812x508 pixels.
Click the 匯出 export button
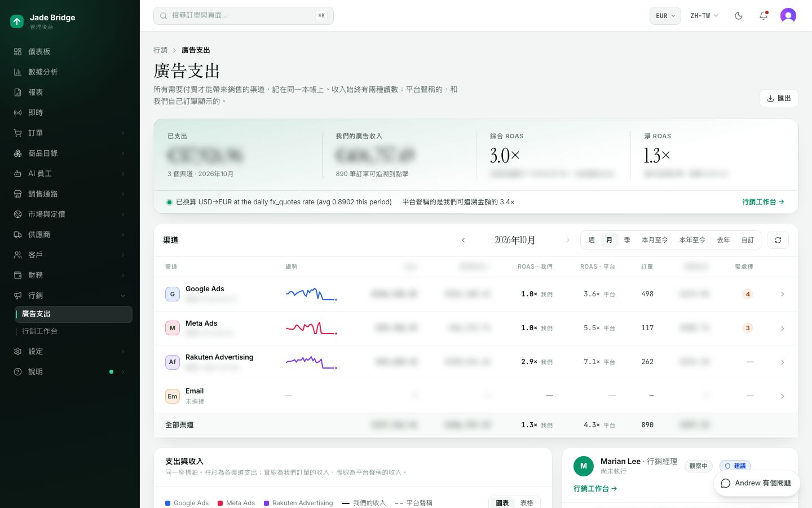point(779,98)
